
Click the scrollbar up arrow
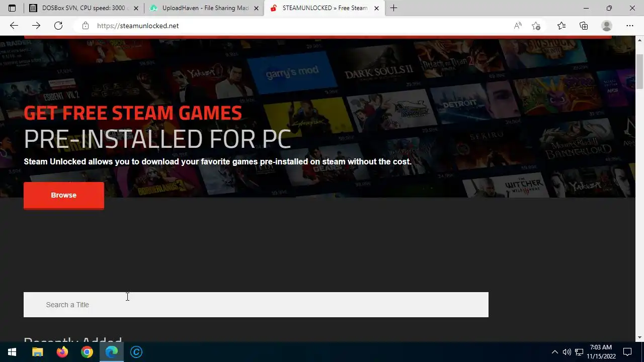(x=639, y=40)
